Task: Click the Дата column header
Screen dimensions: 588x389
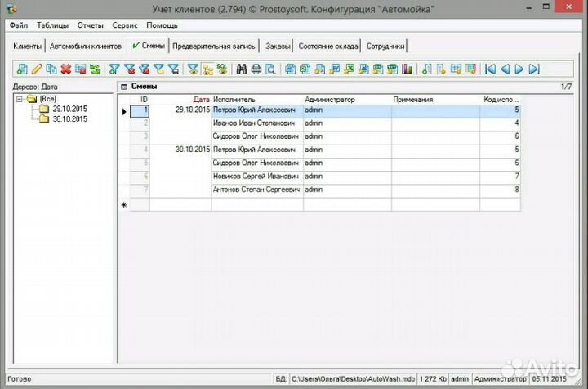Action: click(x=201, y=99)
